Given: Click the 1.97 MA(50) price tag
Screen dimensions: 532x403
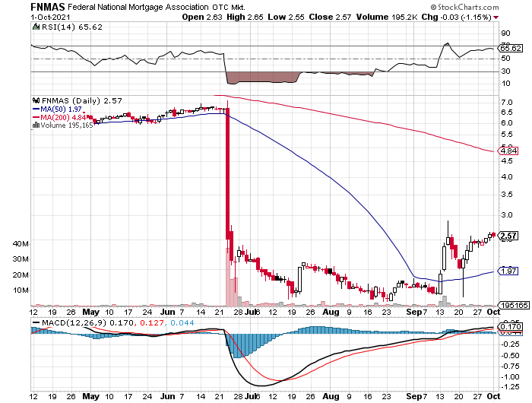Looking at the screenshot, I should [x=508, y=271].
